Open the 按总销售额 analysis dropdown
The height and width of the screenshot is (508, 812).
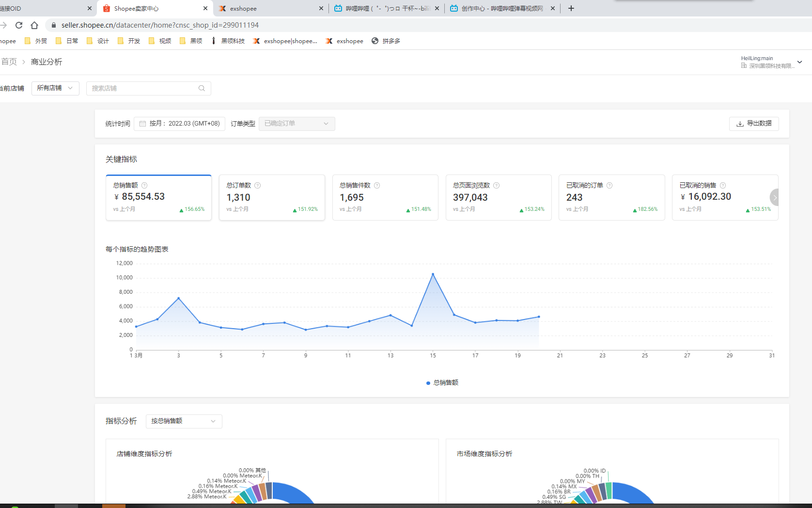pos(184,421)
